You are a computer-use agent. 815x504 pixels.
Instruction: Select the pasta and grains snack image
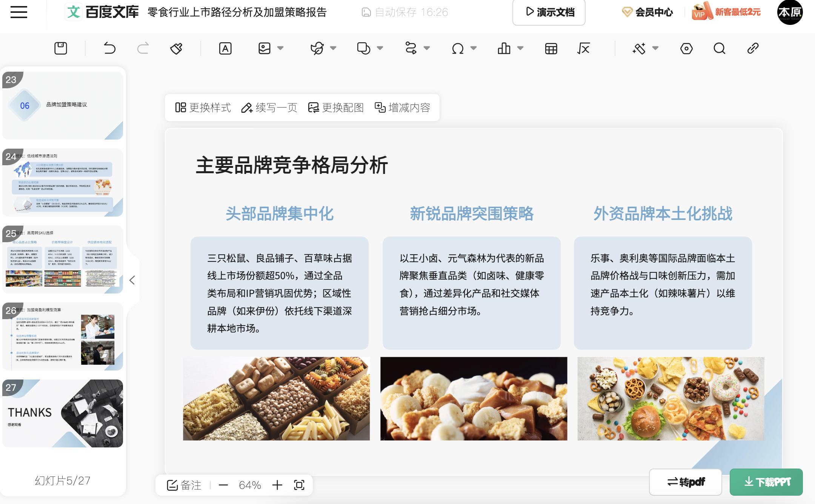[x=276, y=398]
